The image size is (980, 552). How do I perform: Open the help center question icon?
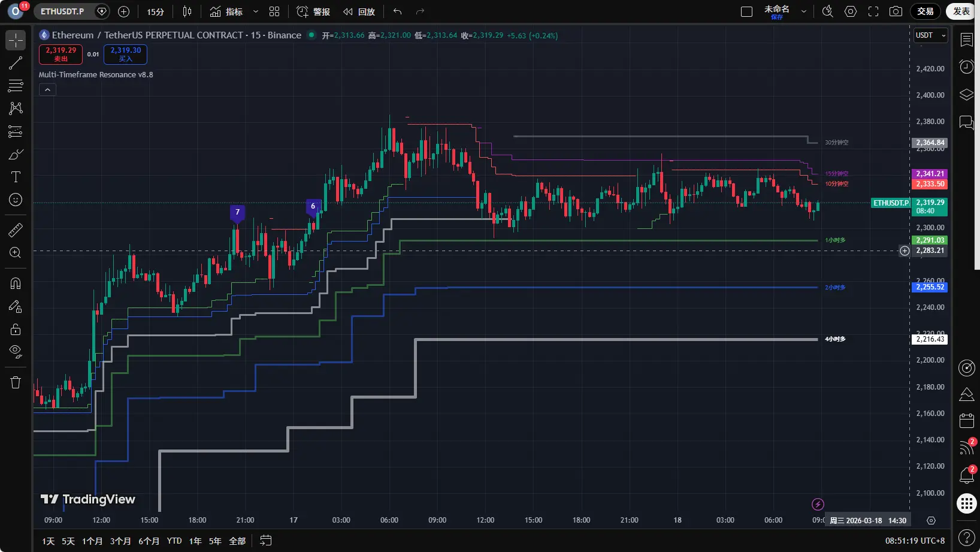(x=967, y=538)
